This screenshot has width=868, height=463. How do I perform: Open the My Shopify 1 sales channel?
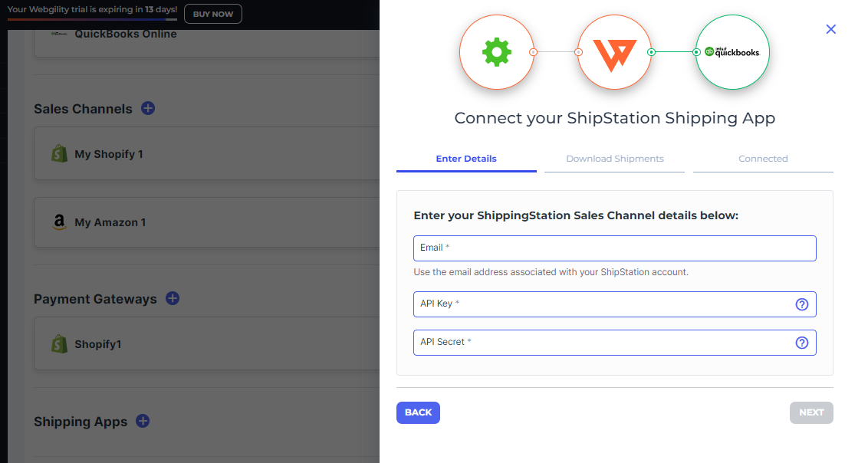[206, 154]
